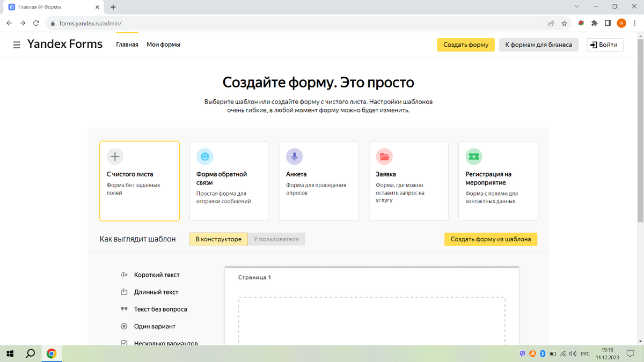Select the 'Заявка' template card
The image size is (644, 362).
pos(408,181)
